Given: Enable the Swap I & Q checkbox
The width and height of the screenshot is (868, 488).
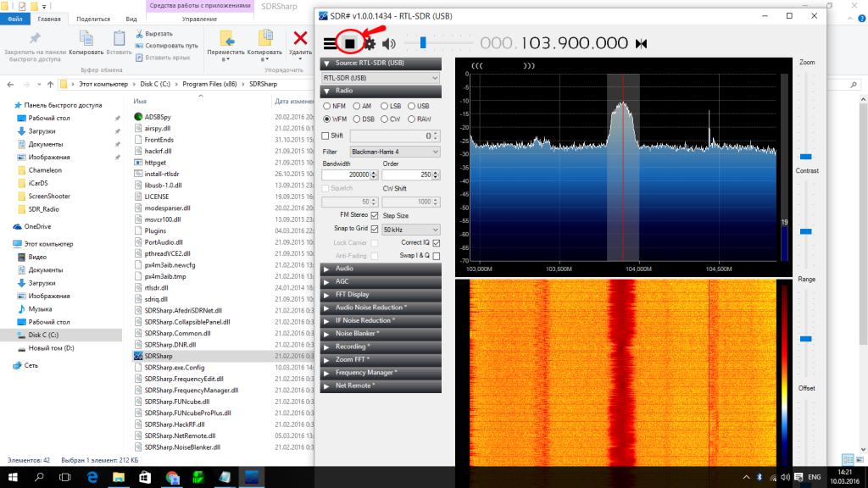Looking at the screenshot, I should pyautogui.click(x=437, y=255).
